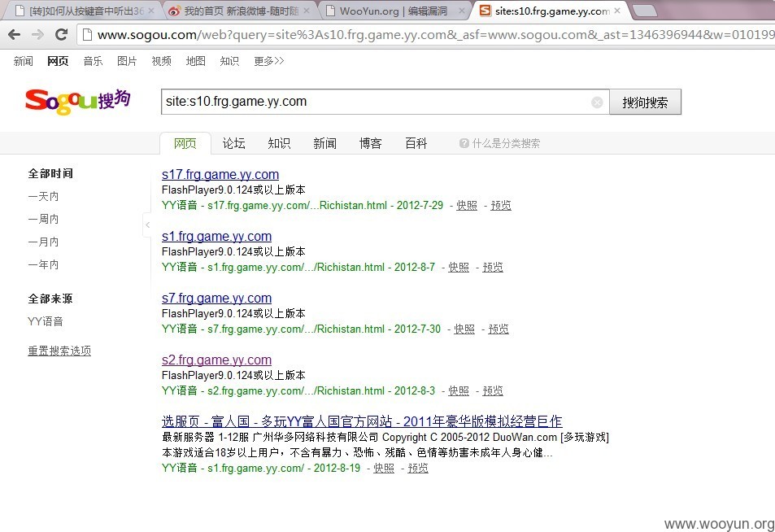Image resolution: width=775 pixels, height=532 pixels.
Task: Switch to the 我的首页 新浪微博 tab
Action: click(240, 11)
